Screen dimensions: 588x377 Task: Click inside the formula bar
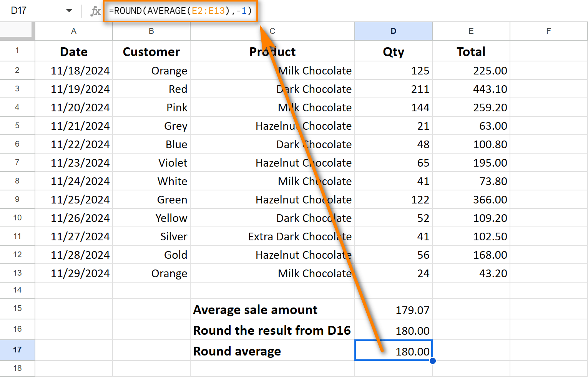(x=181, y=11)
